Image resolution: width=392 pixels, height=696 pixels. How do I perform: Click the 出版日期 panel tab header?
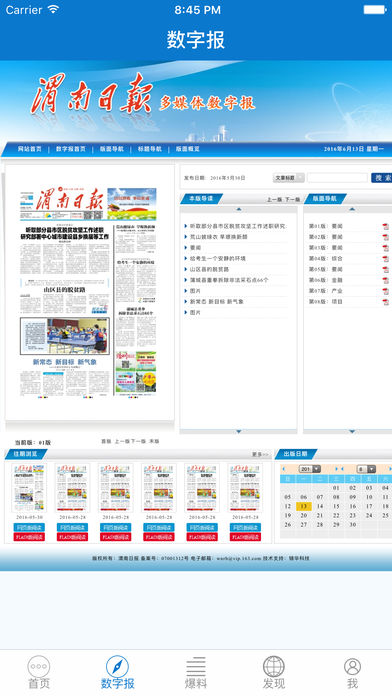pyautogui.click(x=296, y=454)
